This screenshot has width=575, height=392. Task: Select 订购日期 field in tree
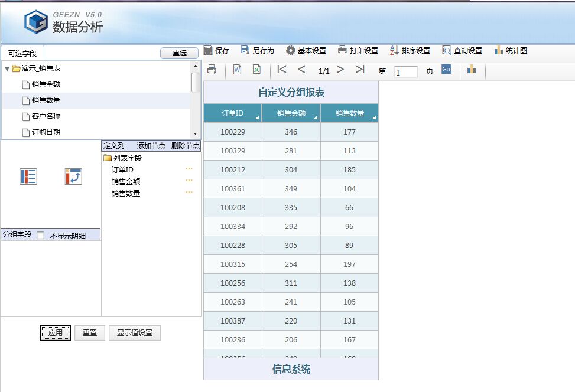(46, 132)
